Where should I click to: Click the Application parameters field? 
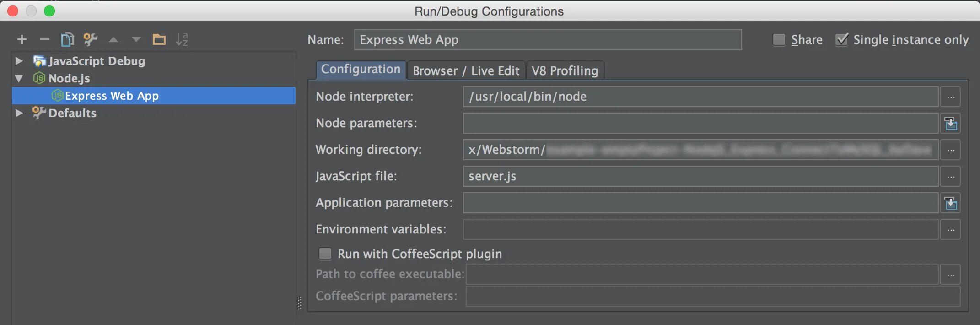click(x=700, y=203)
